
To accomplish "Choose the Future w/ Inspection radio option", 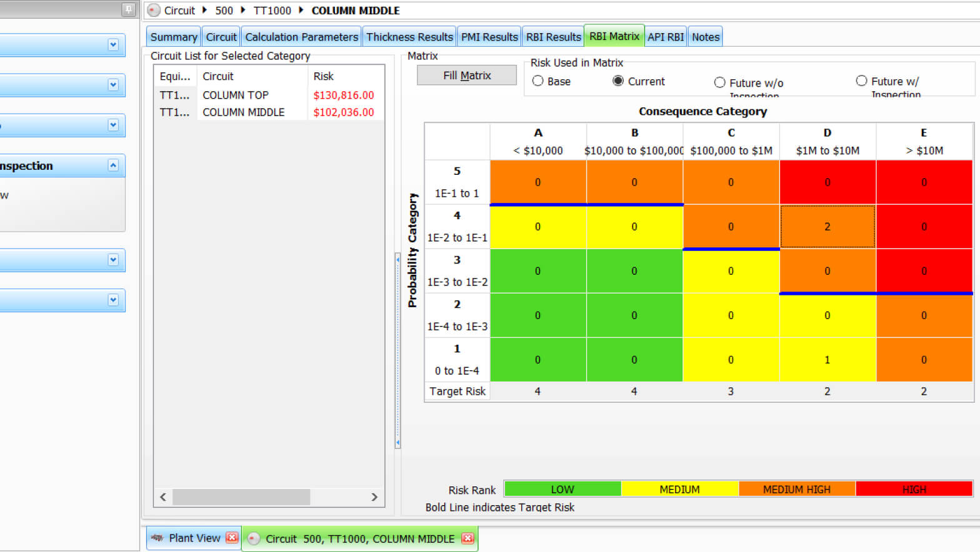I will (x=861, y=81).
